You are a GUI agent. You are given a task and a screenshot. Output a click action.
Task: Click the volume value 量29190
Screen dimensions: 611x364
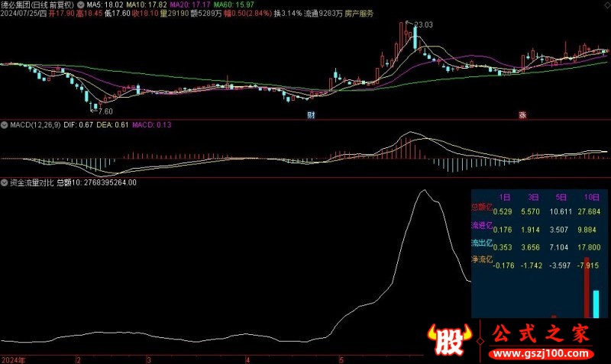174,14
